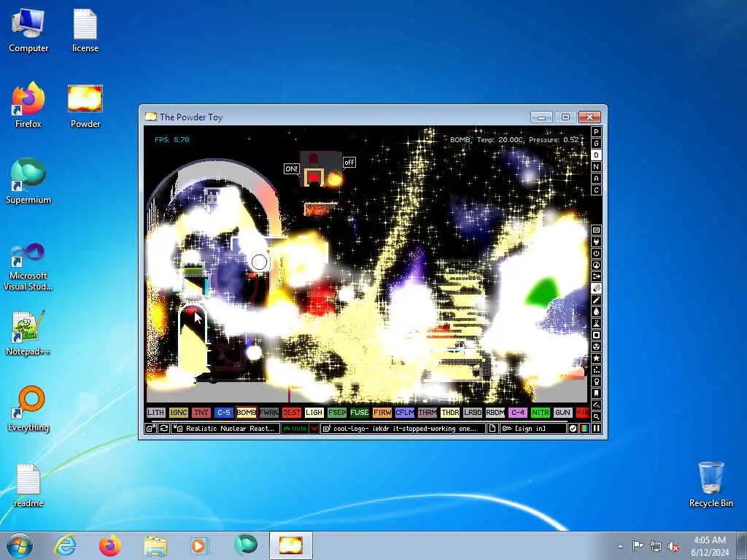Open the Favorites category with the bookmark icon

point(596,393)
